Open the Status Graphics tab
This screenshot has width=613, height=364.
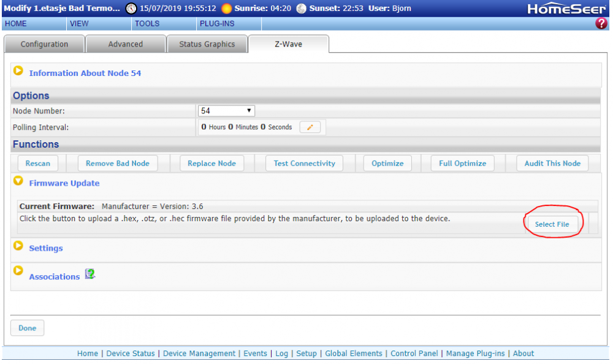pos(207,44)
